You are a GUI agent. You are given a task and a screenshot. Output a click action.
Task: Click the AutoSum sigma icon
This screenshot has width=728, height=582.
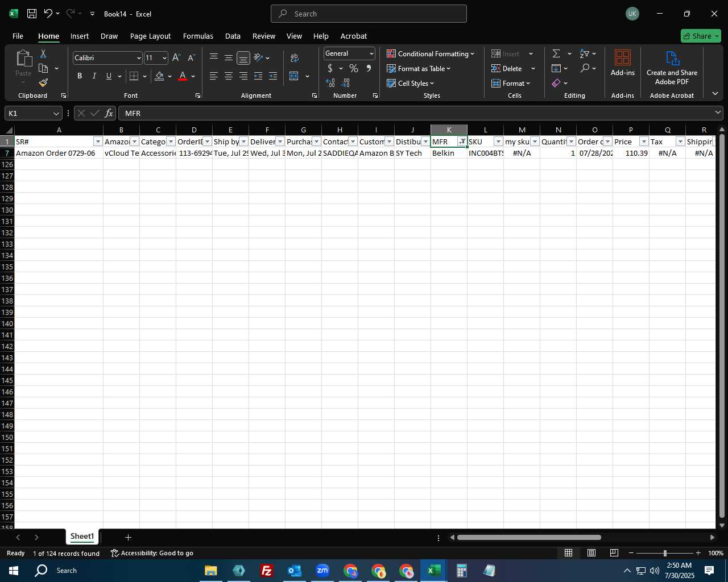coord(556,53)
